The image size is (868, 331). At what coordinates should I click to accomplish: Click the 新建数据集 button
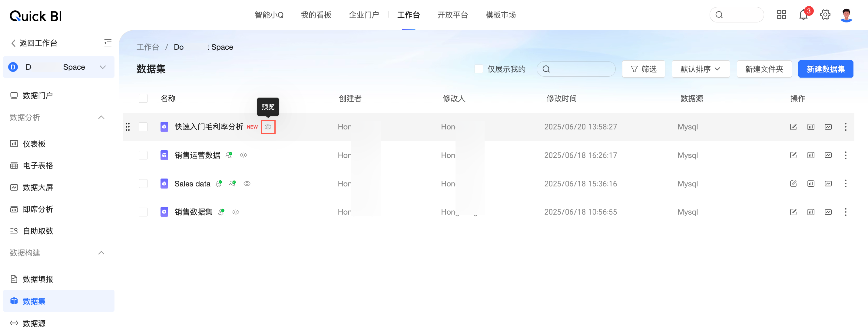click(x=825, y=69)
